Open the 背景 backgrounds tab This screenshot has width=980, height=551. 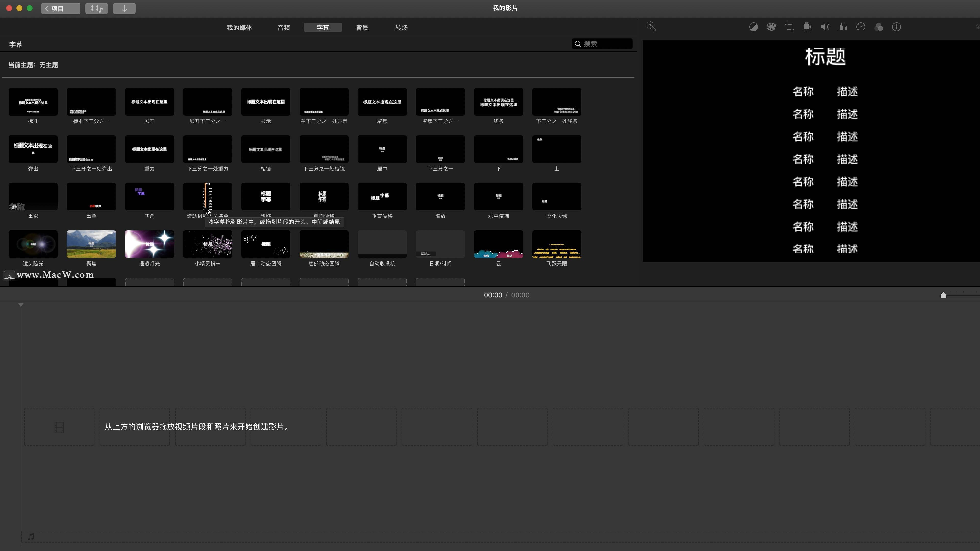[362, 27]
